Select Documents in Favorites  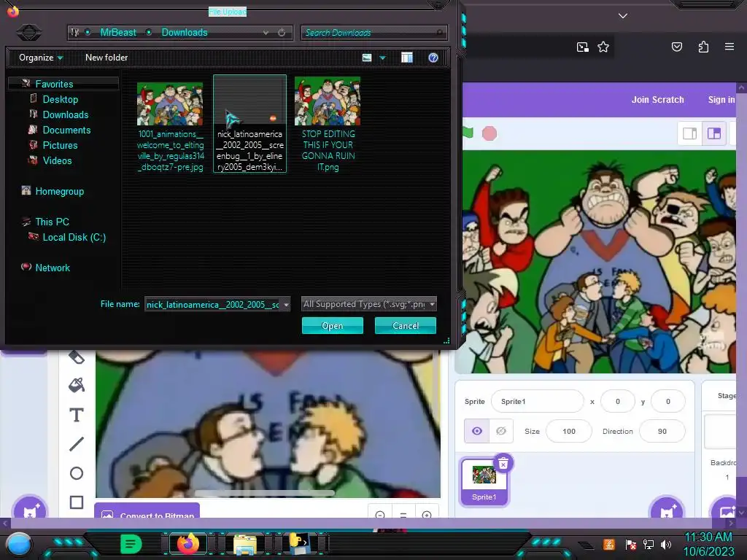[66, 130]
